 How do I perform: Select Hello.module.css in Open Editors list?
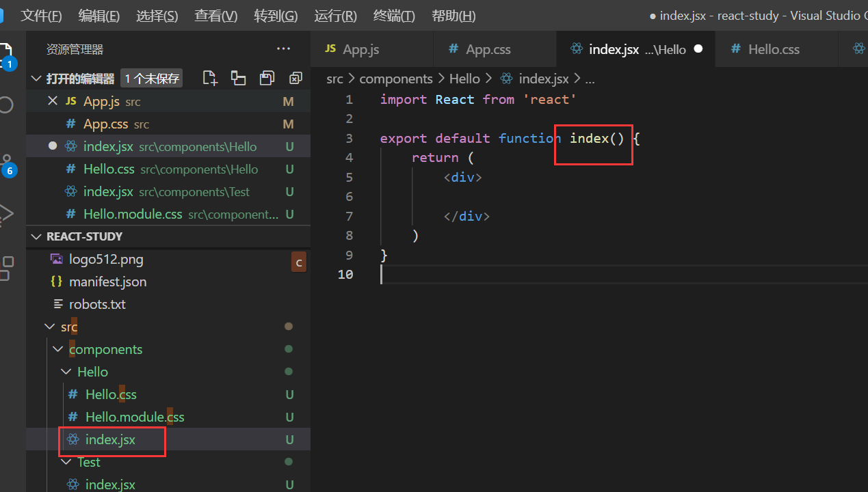168,214
